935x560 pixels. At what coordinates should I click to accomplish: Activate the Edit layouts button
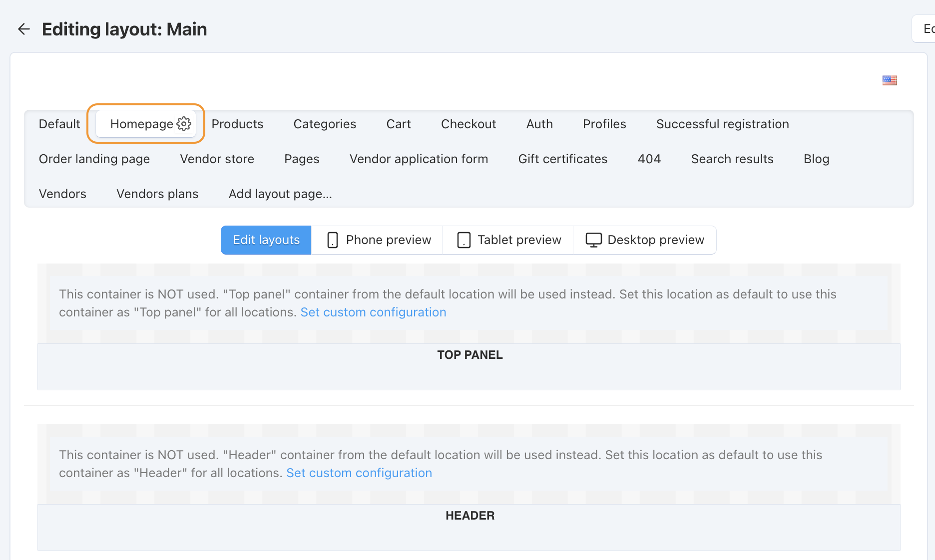pos(266,240)
